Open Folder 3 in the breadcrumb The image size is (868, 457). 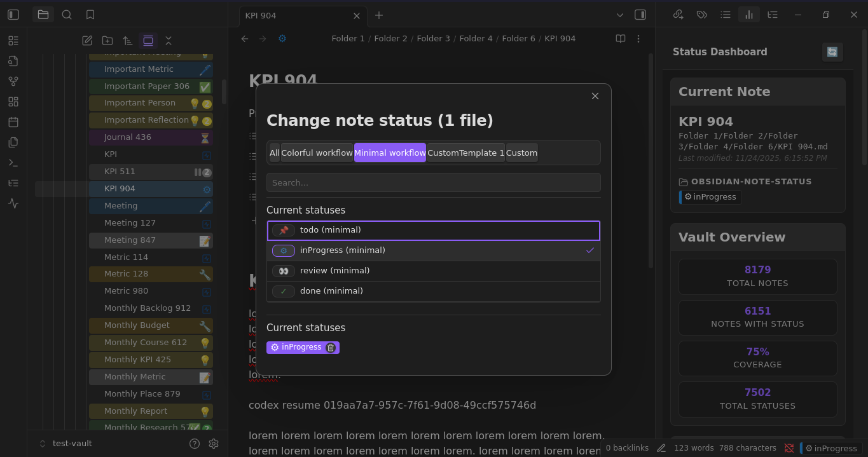click(x=434, y=39)
